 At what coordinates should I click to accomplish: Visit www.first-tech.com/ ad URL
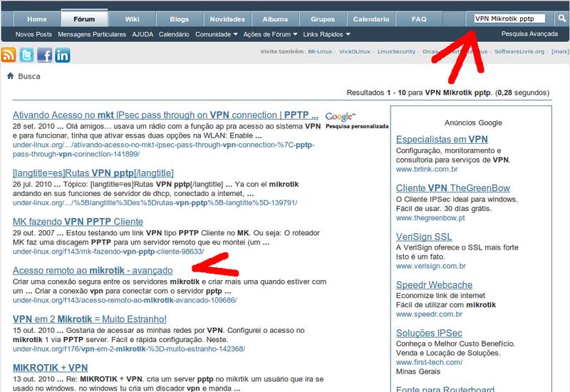tap(430, 362)
